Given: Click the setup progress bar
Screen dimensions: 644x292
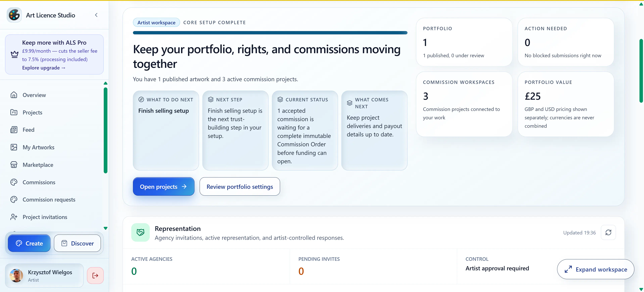Looking at the screenshot, I should [x=270, y=33].
